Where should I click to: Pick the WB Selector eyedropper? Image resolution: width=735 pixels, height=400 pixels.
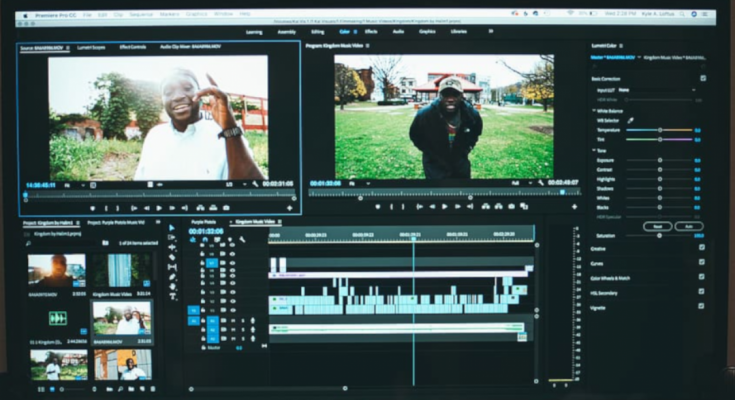(630, 121)
